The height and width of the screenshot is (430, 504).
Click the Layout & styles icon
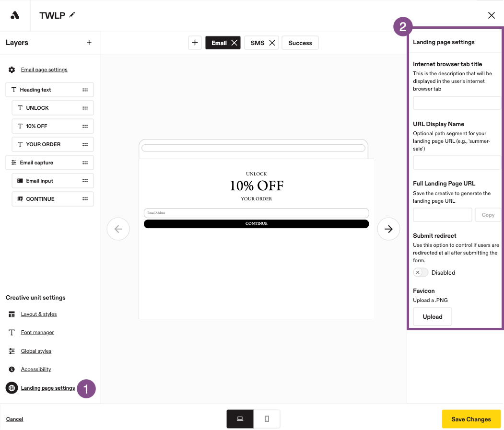[12, 314]
